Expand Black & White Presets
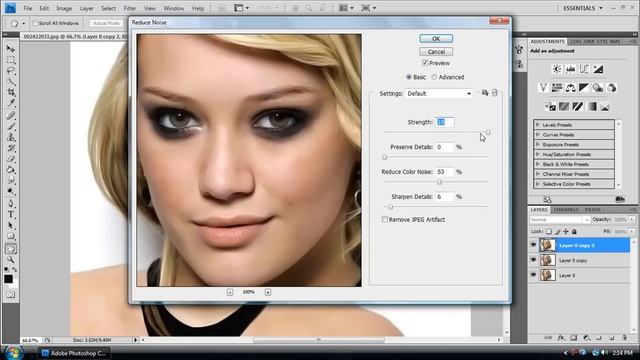 click(538, 164)
